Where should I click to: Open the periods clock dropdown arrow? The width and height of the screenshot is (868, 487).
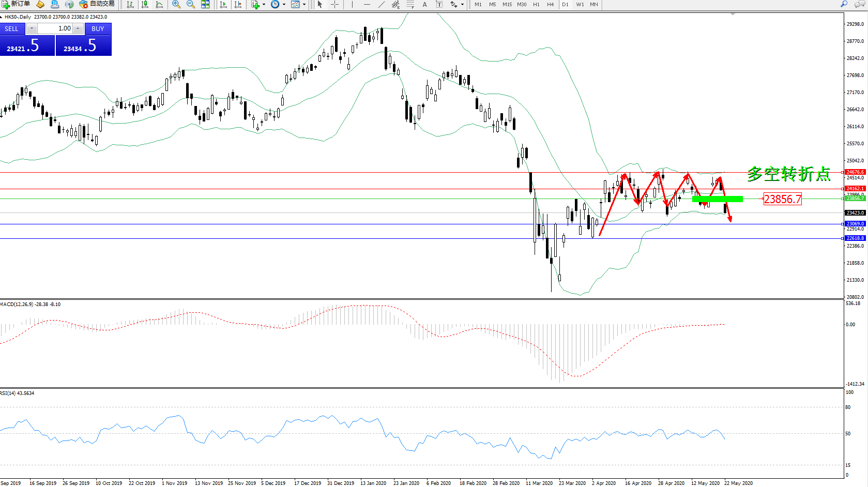[x=284, y=4]
